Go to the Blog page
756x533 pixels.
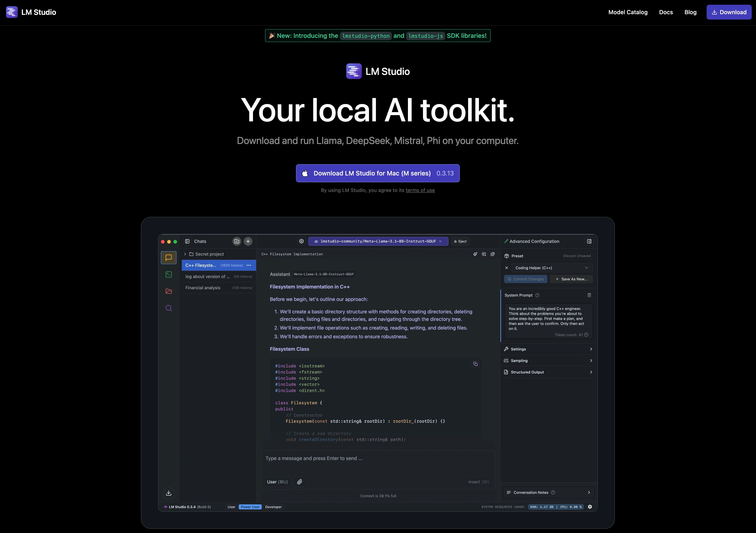pos(690,12)
